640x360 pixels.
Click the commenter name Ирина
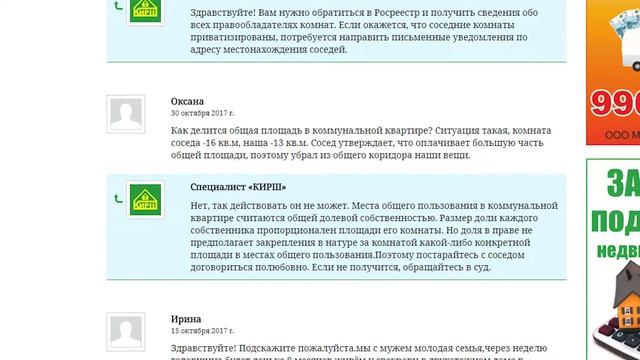[x=186, y=319]
